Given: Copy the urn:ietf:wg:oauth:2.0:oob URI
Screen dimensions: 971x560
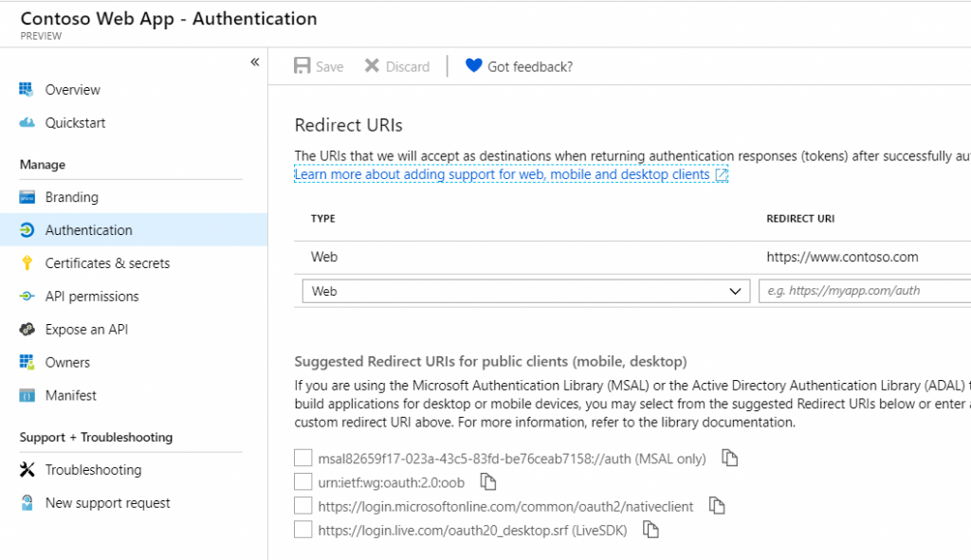Looking at the screenshot, I should pos(488,481).
